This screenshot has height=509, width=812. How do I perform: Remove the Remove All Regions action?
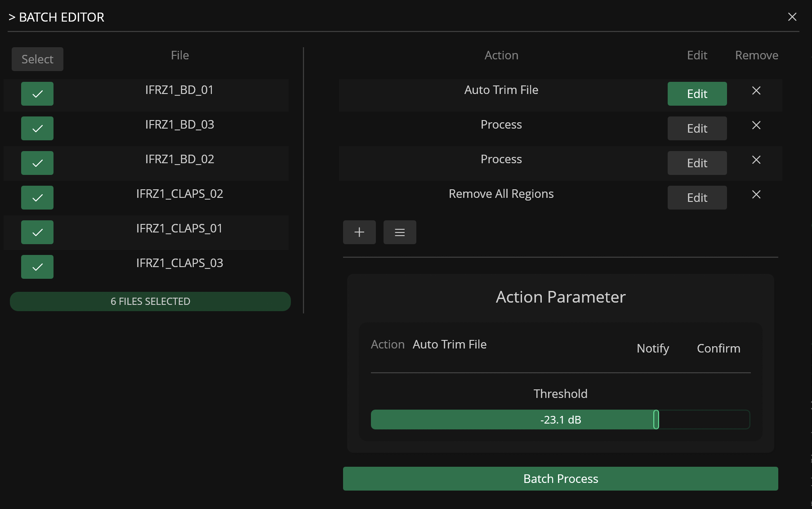click(x=756, y=195)
